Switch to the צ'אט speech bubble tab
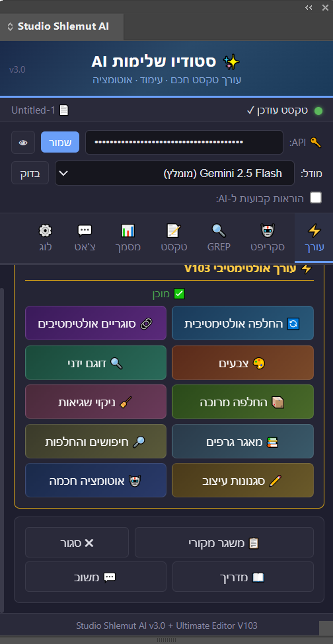The height and width of the screenshot is (644, 333). (85, 238)
